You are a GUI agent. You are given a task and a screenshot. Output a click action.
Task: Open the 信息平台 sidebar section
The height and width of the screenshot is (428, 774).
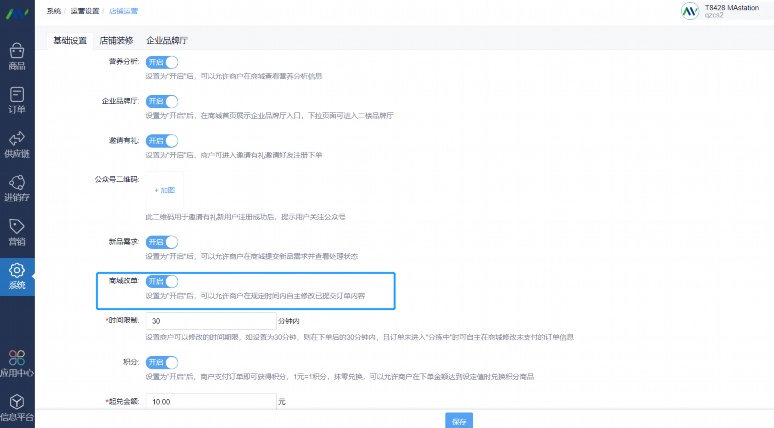tap(17, 407)
